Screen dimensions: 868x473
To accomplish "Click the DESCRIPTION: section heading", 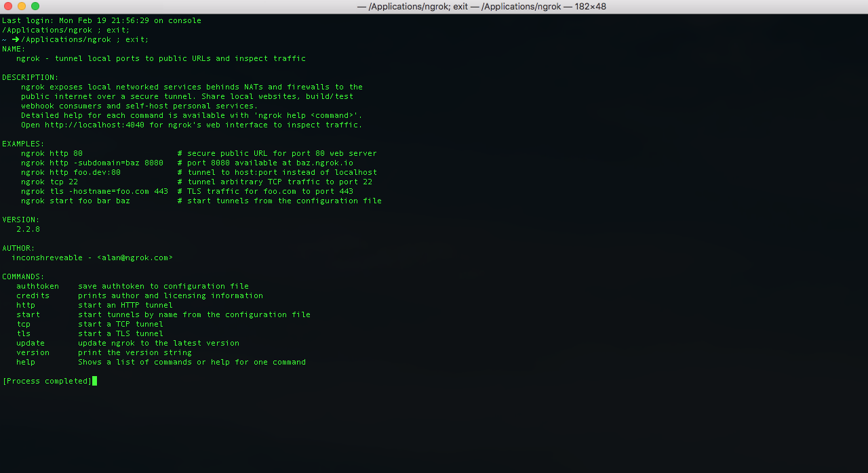I will click(31, 77).
